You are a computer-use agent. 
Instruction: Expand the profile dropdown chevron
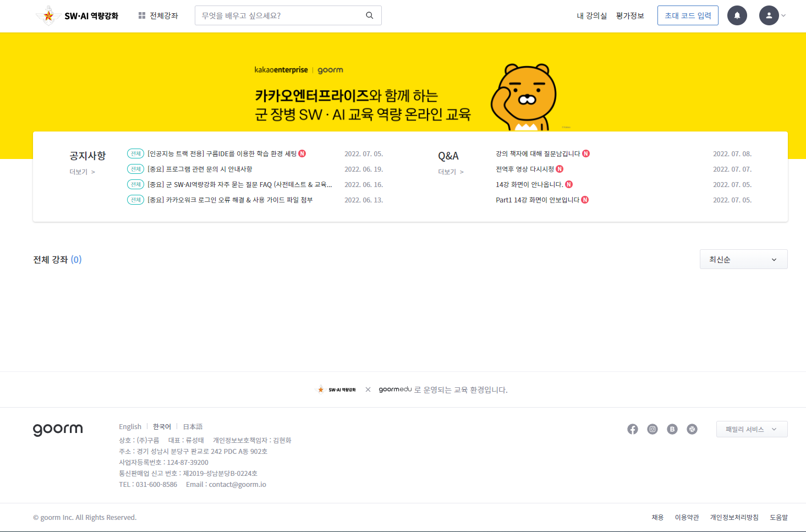pos(783,15)
